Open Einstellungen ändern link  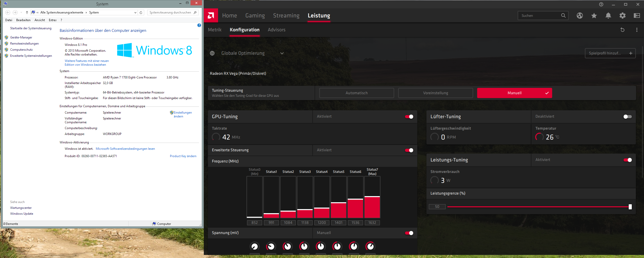183,114
